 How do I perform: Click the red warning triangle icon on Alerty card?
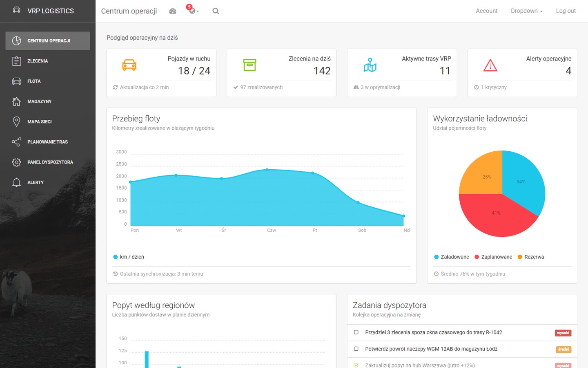pos(490,65)
